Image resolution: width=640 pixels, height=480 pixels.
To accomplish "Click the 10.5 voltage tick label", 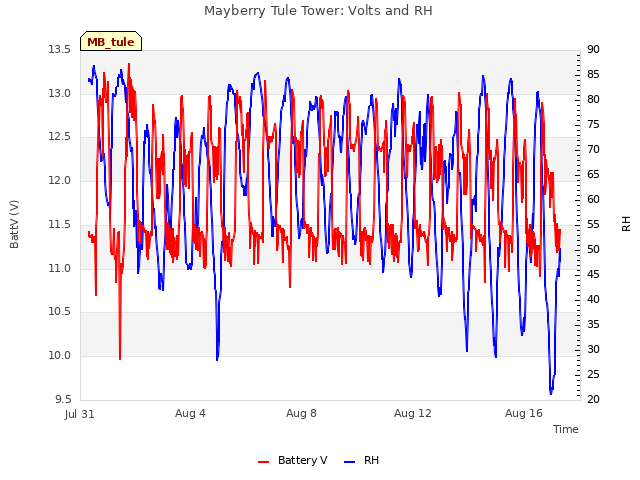I will (60, 311).
